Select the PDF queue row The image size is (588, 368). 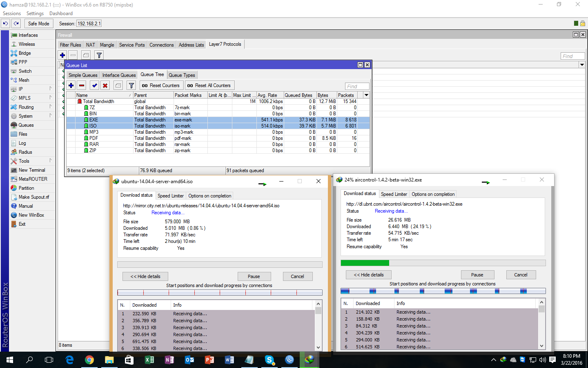click(218, 138)
